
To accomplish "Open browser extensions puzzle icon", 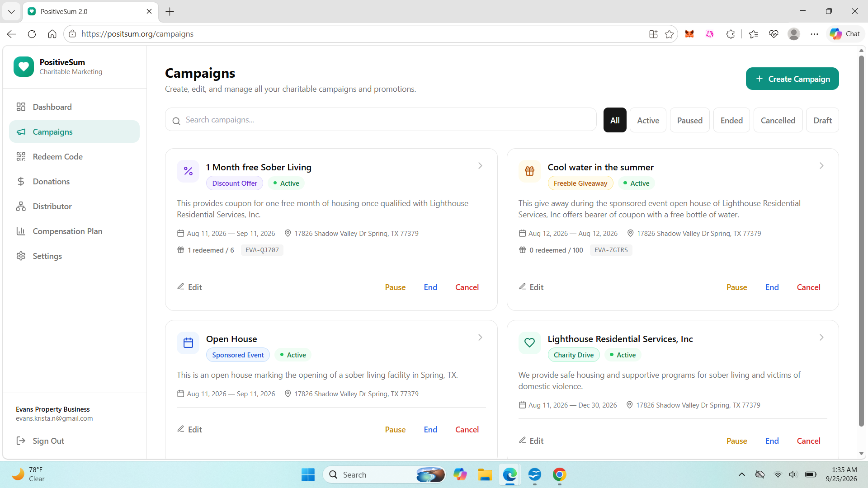I will pyautogui.click(x=731, y=34).
